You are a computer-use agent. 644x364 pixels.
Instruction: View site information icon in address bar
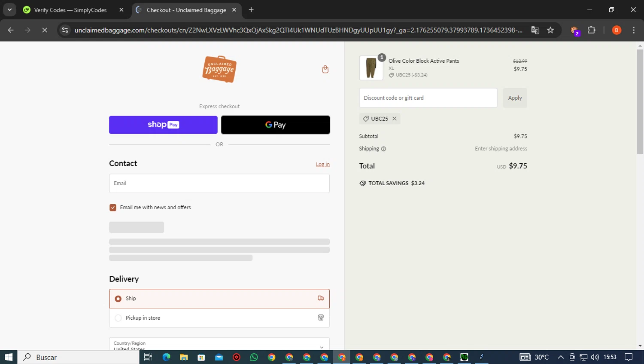pos(65,30)
